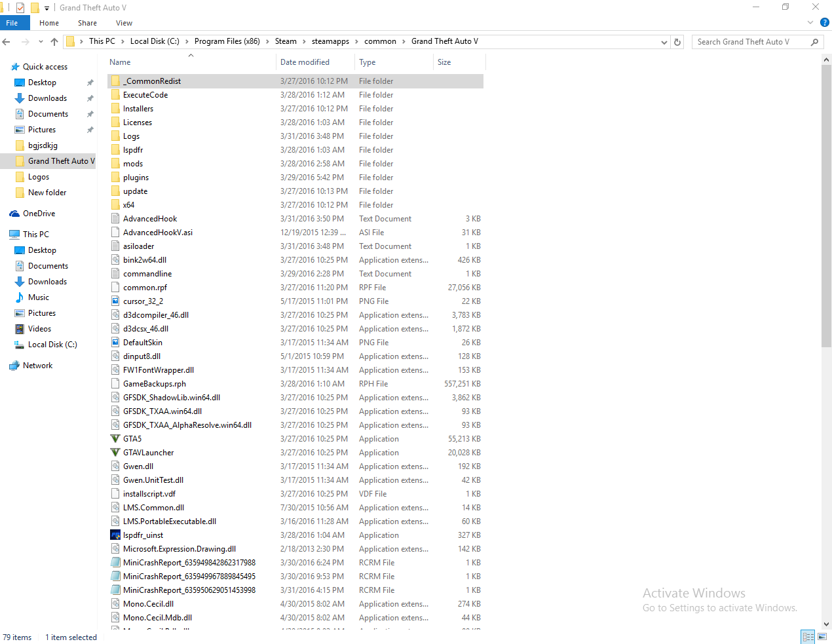Select Logos folder in sidebar
This screenshot has height=644, width=832.
39,177
